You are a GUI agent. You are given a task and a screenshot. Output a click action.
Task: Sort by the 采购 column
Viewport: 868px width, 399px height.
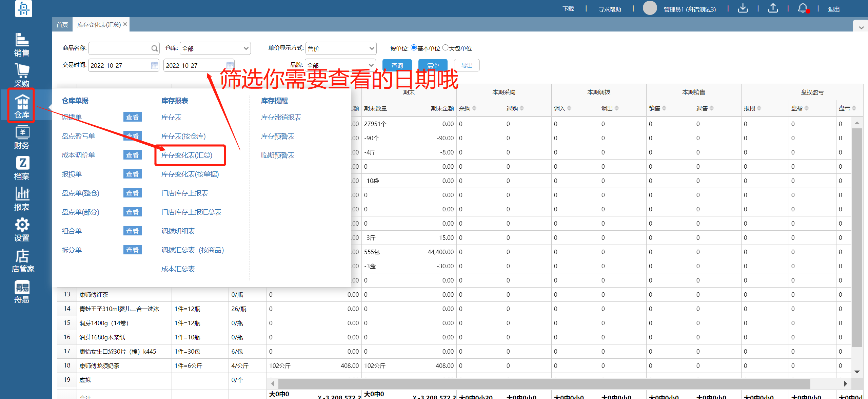(474, 108)
